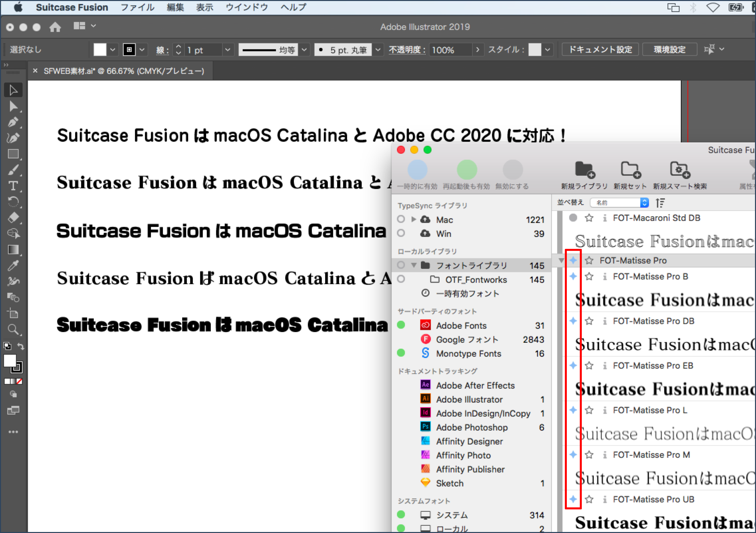
Task: Toggle green status of Monotype Fonts
Action: pos(401,353)
